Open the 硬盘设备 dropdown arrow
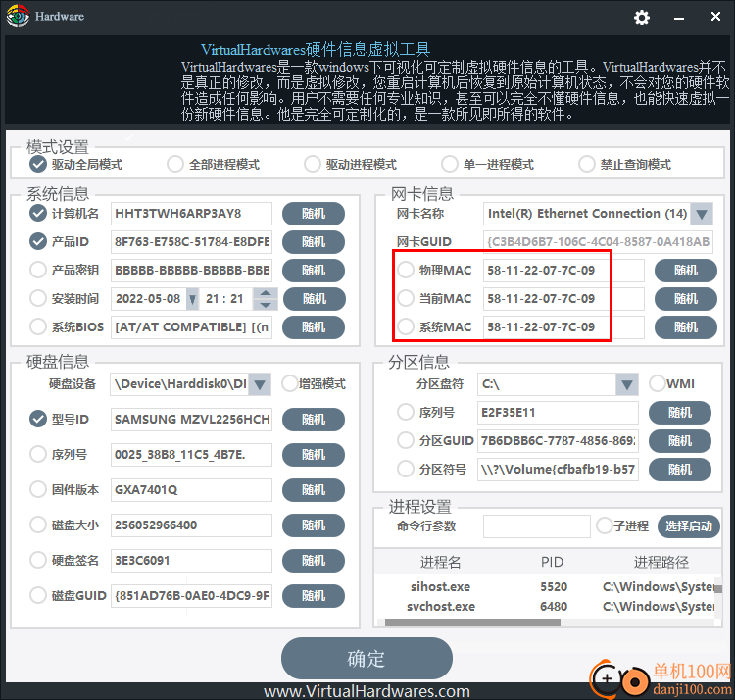This screenshot has width=735, height=700. [x=260, y=384]
